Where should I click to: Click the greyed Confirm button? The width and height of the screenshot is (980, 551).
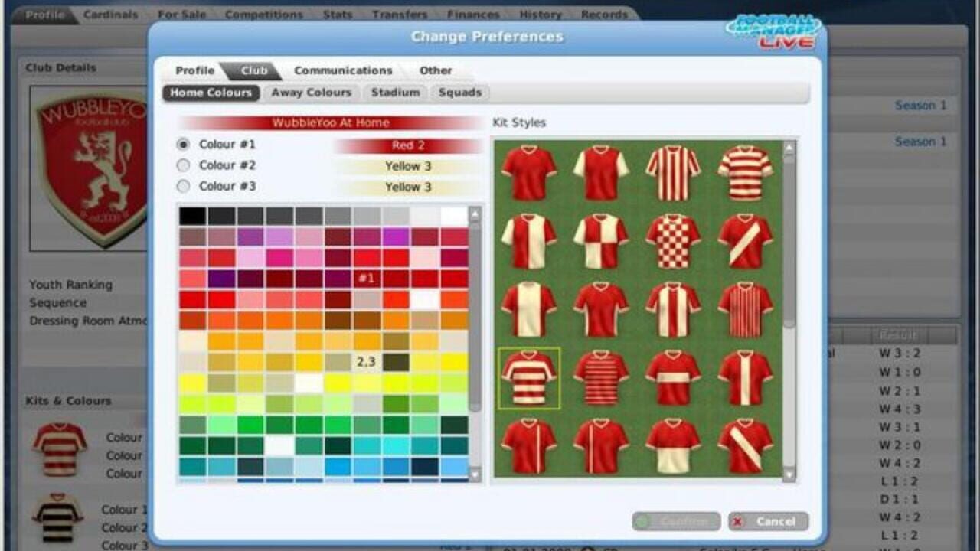point(676,521)
